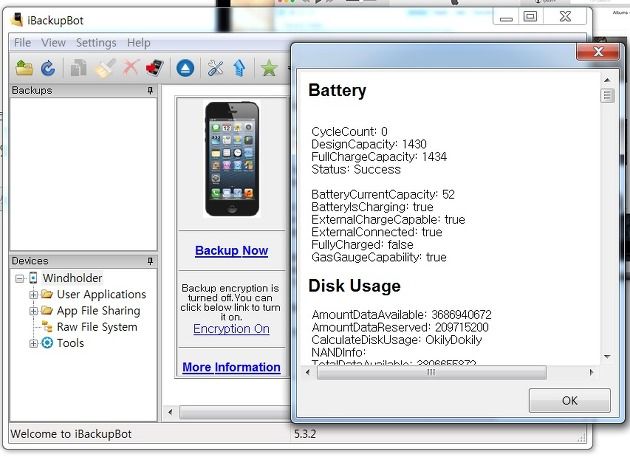Minimize the iBackupBot window
Viewport: 630px width, 457px height.
pos(506,17)
